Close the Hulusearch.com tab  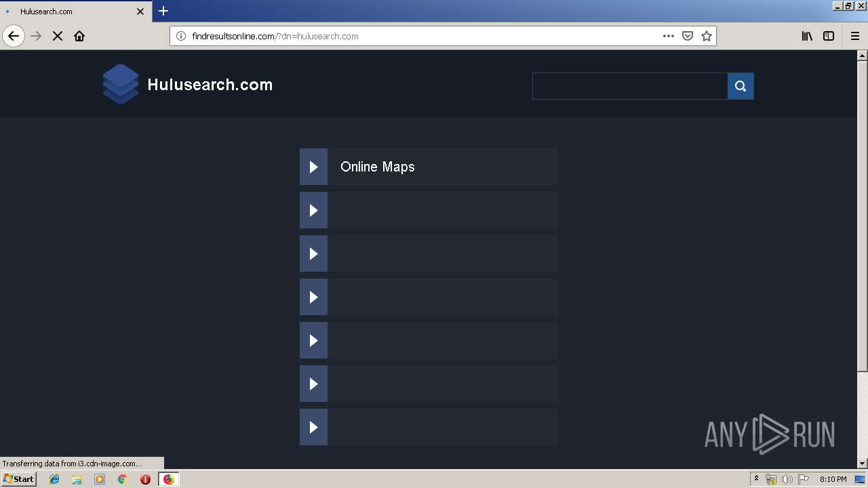pyautogui.click(x=140, y=12)
